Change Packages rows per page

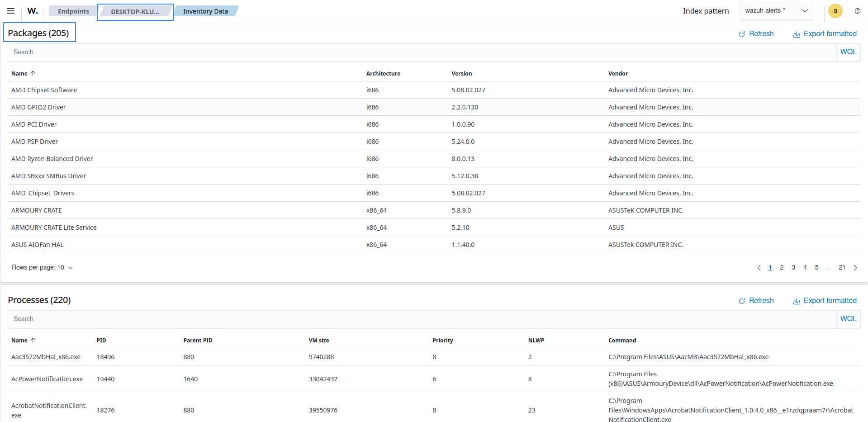point(42,267)
